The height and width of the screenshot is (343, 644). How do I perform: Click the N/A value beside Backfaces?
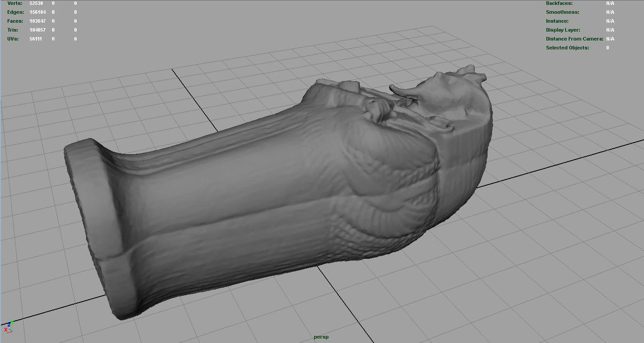(610, 3)
